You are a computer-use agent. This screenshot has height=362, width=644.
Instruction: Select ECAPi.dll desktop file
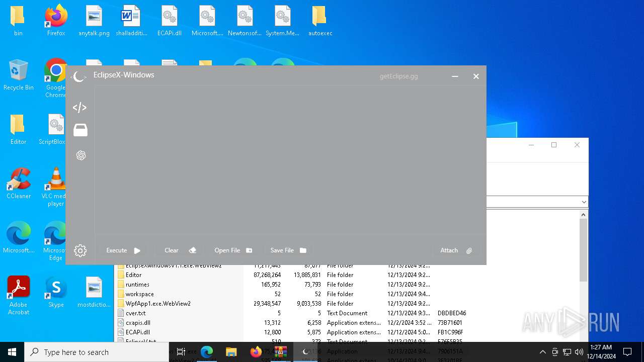pos(170,21)
